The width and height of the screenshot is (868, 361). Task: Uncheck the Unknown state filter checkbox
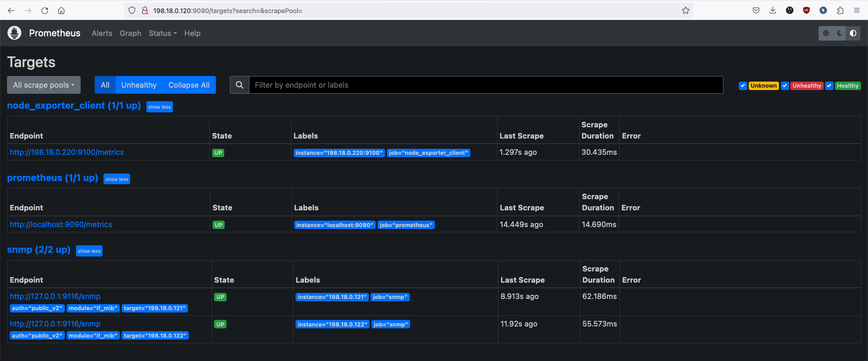pos(743,86)
